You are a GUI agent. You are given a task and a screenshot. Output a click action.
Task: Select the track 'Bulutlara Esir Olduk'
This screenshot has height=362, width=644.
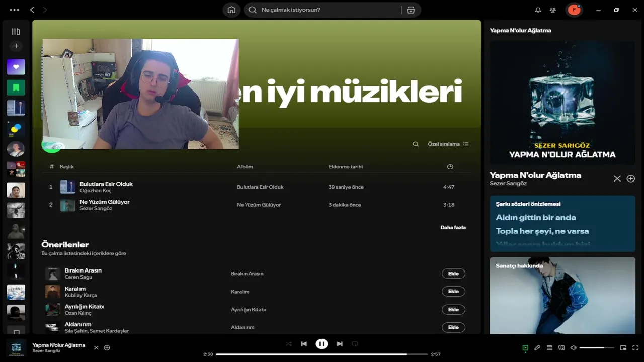pos(106,184)
